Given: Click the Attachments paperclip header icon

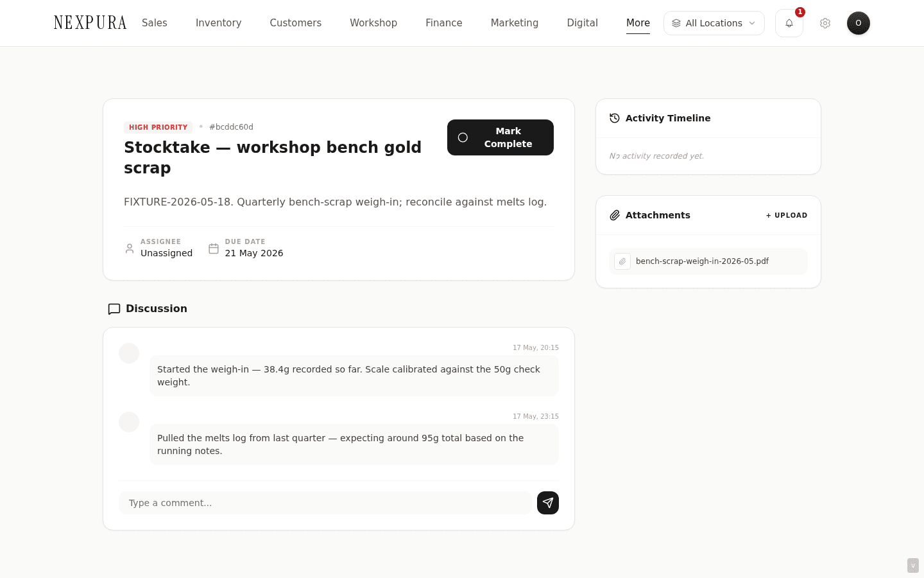Looking at the screenshot, I should click(x=615, y=215).
